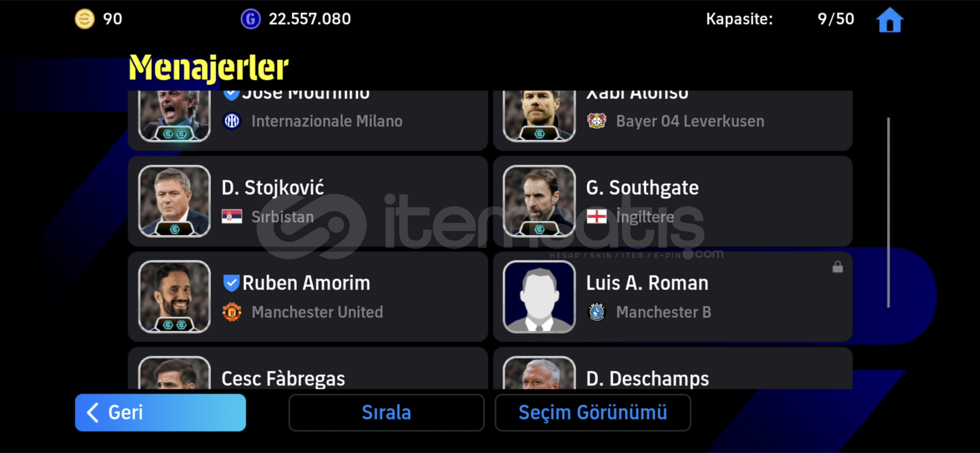This screenshot has width=980, height=453.
Task: Tap the England flag under G. Southgate
Action: point(596,216)
